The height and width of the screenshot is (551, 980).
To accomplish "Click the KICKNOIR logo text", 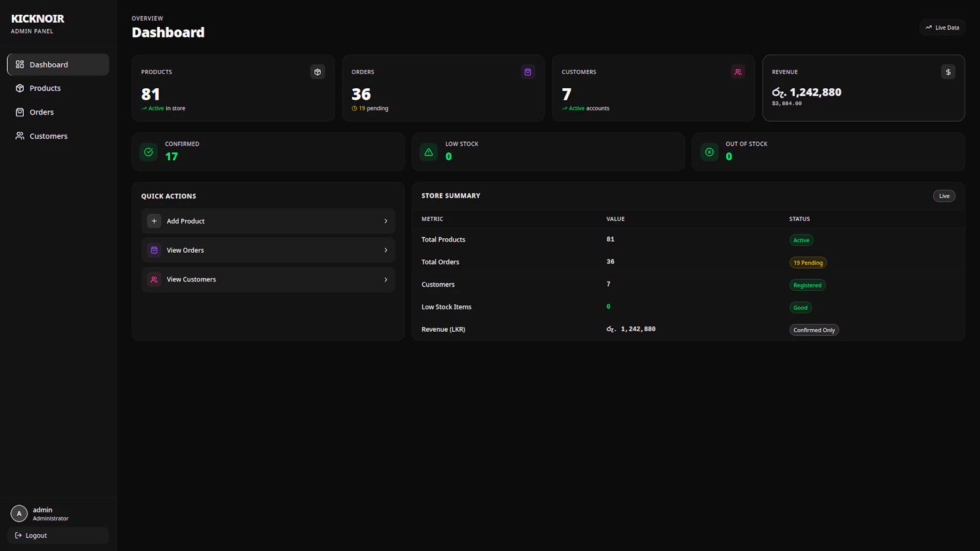I will tap(37, 19).
